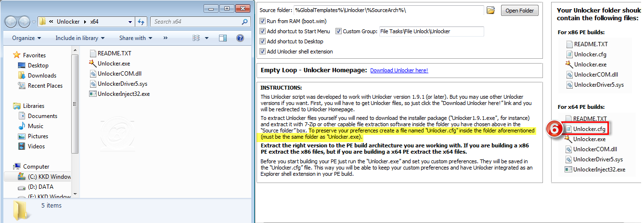Click the x64 breadcrumb in address bar
This screenshot has width=644, height=223.
[93, 22]
